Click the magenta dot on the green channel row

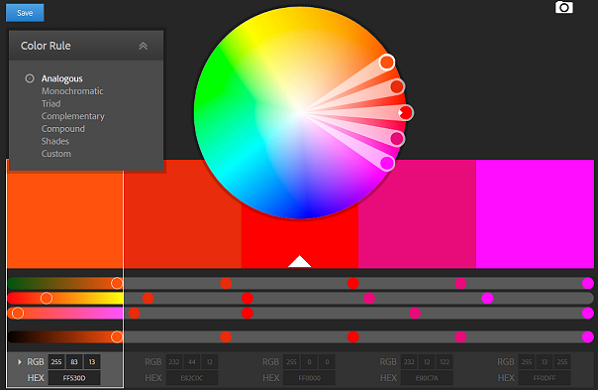487,298
